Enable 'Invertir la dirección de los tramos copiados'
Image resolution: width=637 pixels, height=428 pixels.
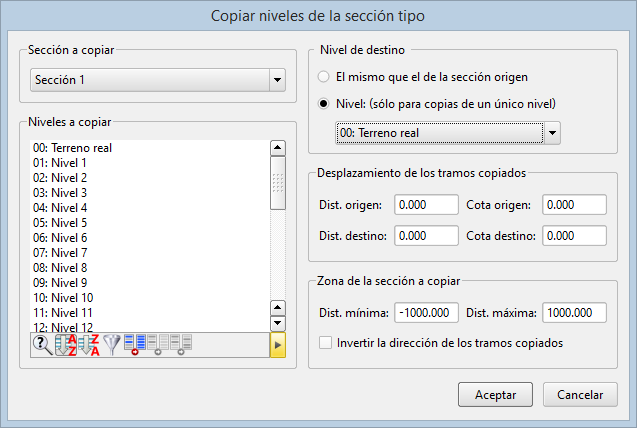(x=441, y=343)
